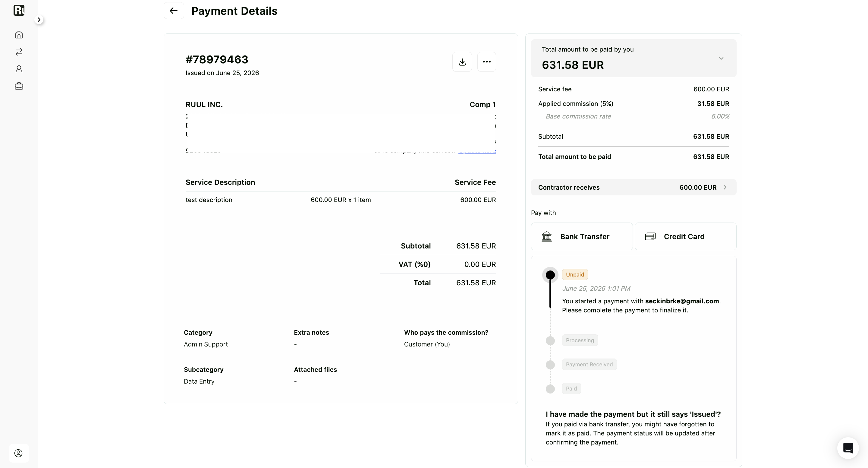868x468 pixels.
Task: Click the Ruul logo
Action: (19, 11)
